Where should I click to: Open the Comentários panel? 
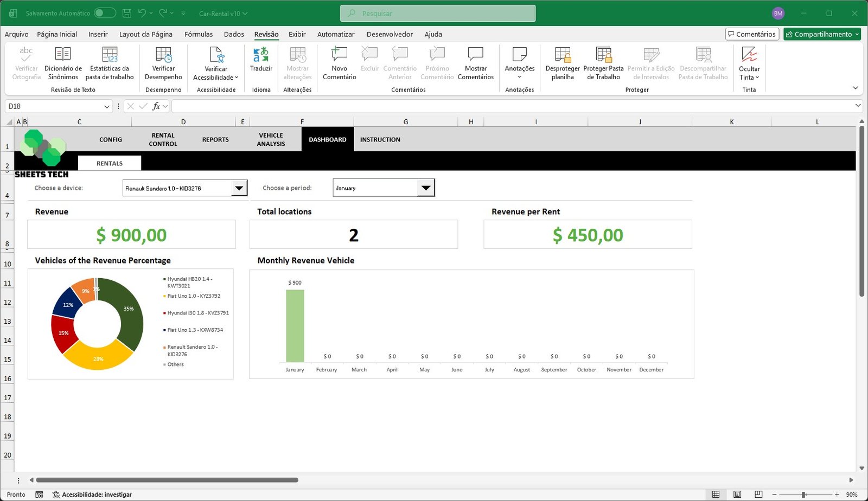pyautogui.click(x=752, y=34)
